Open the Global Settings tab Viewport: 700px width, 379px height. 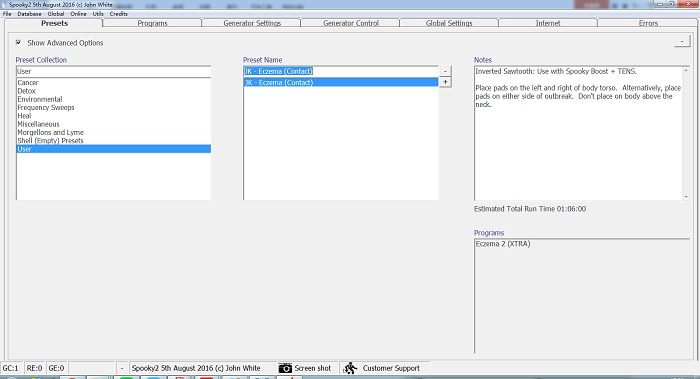pyautogui.click(x=449, y=23)
